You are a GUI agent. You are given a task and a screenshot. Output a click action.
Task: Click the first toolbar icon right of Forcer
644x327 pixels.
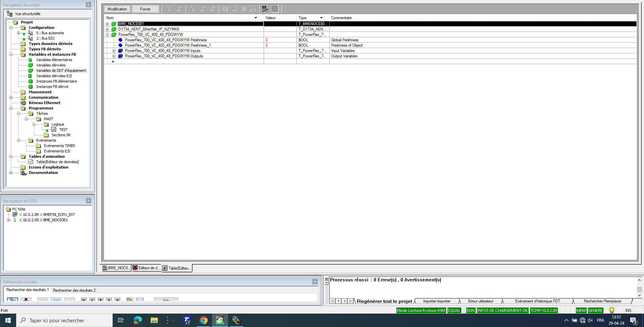pos(169,9)
